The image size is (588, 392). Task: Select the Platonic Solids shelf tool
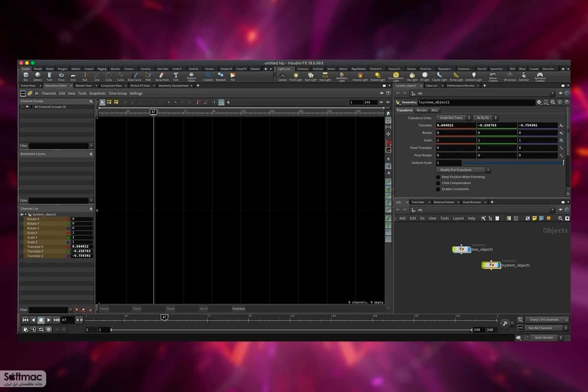point(191,76)
